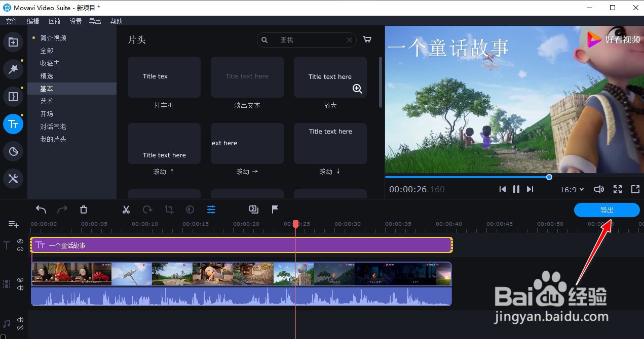Open clip properties sliders icon
Image resolution: width=644 pixels, height=339 pixels.
point(211,209)
